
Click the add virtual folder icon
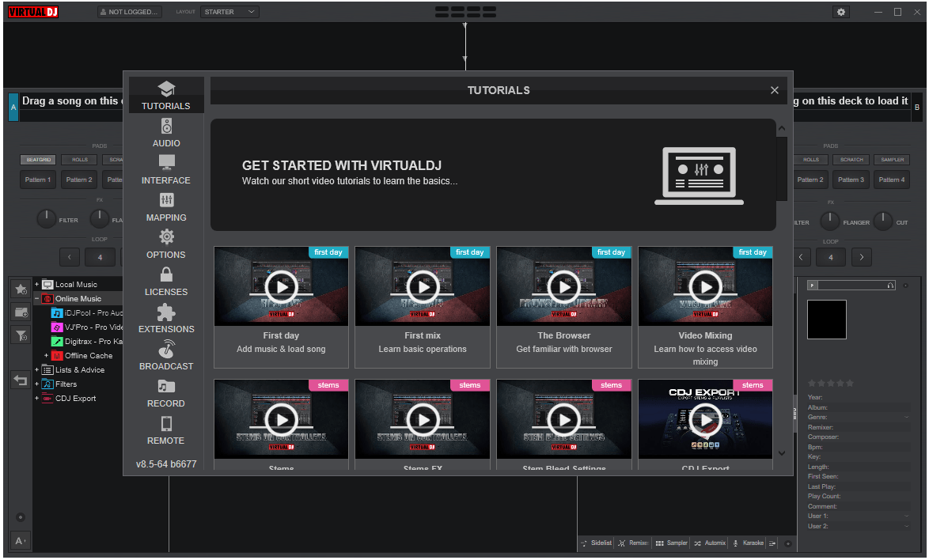(21, 312)
